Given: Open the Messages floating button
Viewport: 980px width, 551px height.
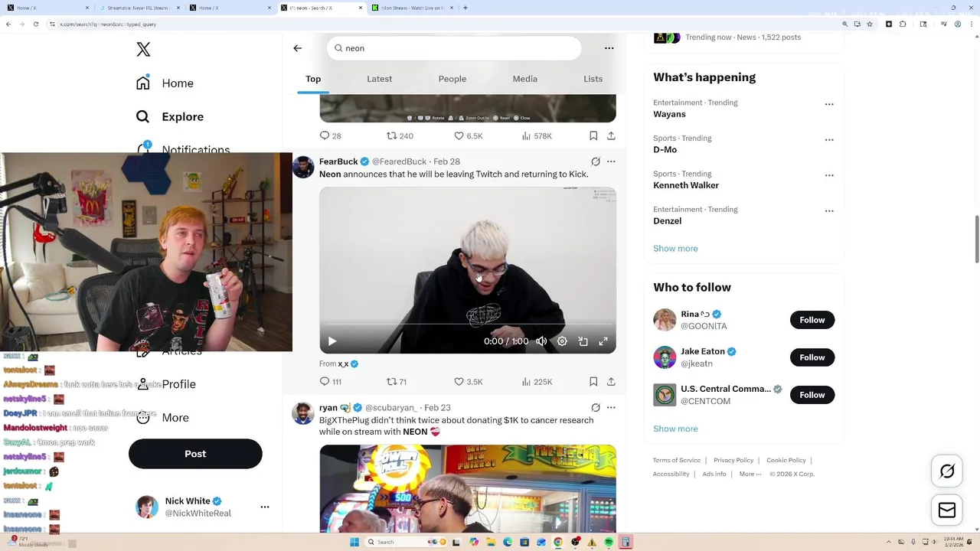Looking at the screenshot, I should (x=947, y=510).
